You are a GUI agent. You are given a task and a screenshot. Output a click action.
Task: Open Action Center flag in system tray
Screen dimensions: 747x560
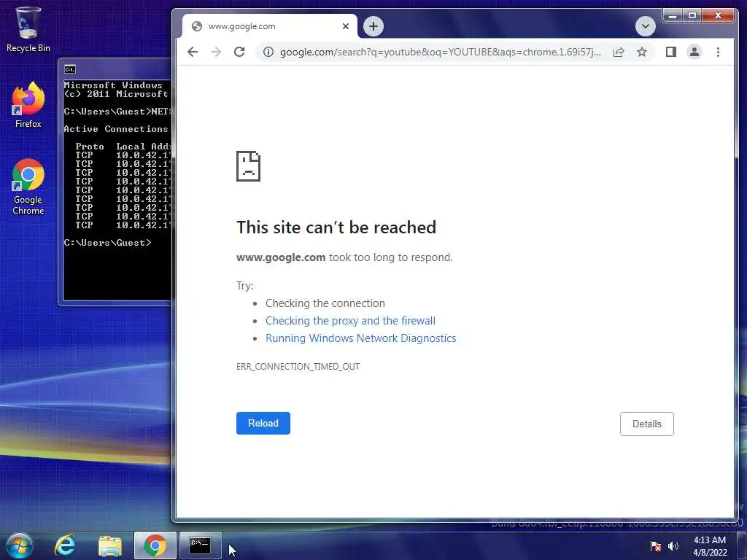tap(656, 546)
